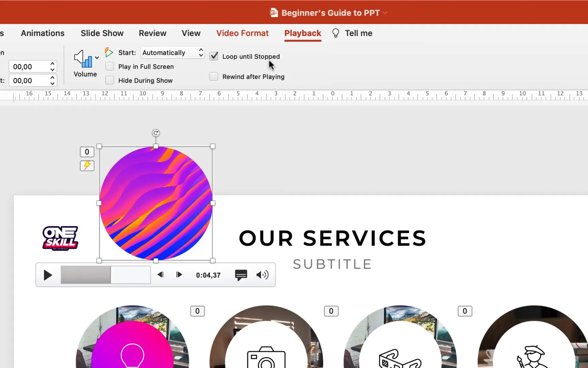The image size is (588, 368).
Task: Switch to the Slide Show tab
Action: pyautogui.click(x=102, y=33)
